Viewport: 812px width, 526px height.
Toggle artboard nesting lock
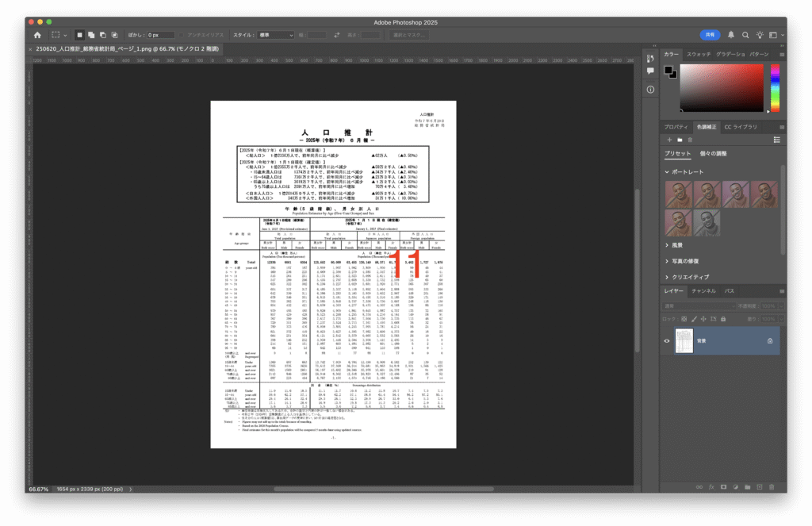[713, 319]
